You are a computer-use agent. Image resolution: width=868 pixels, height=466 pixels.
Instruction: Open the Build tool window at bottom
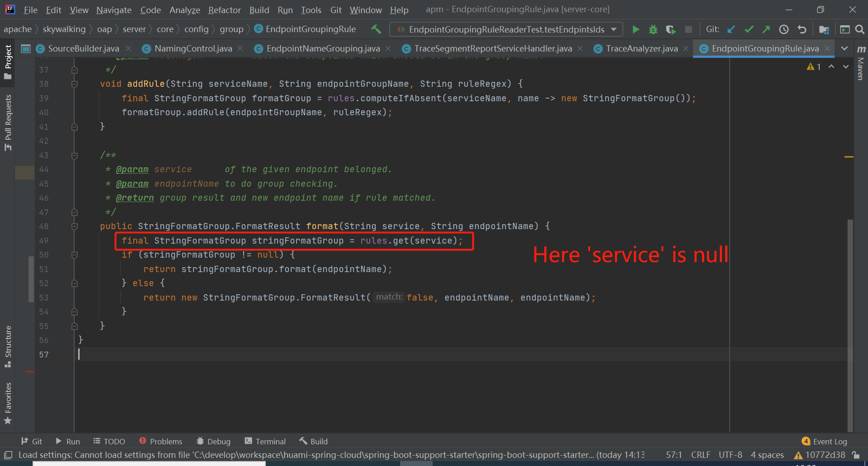pos(313,441)
